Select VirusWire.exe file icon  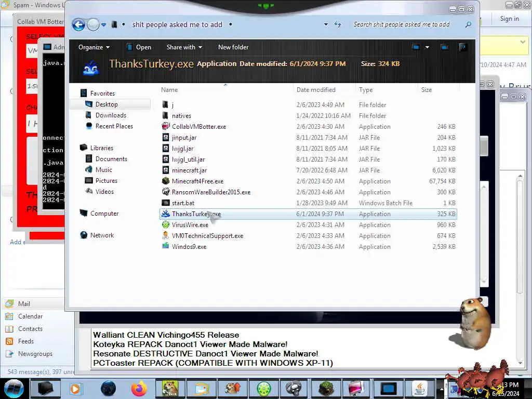pyautogui.click(x=166, y=224)
